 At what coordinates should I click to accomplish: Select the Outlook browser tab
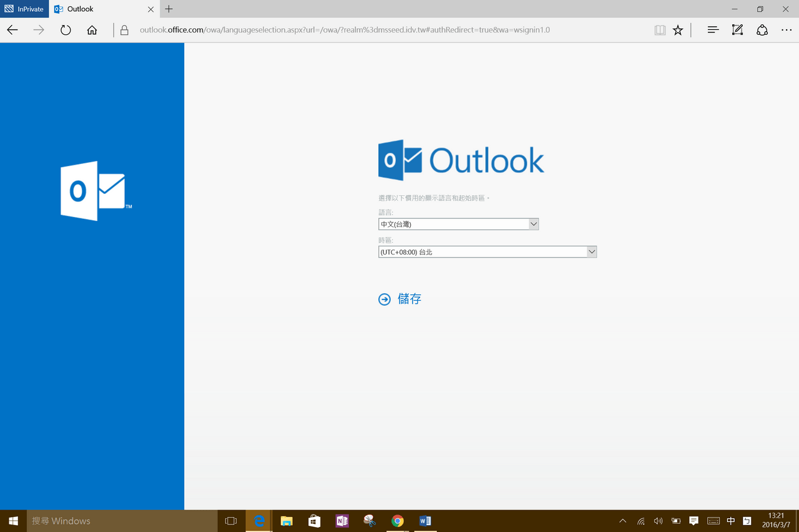click(x=104, y=9)
